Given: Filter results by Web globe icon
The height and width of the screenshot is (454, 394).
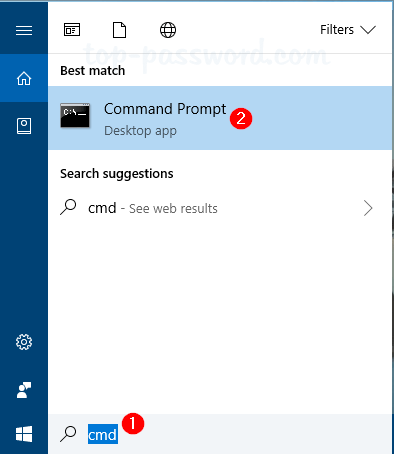Looking at the screenshot, I should point(168,30).
